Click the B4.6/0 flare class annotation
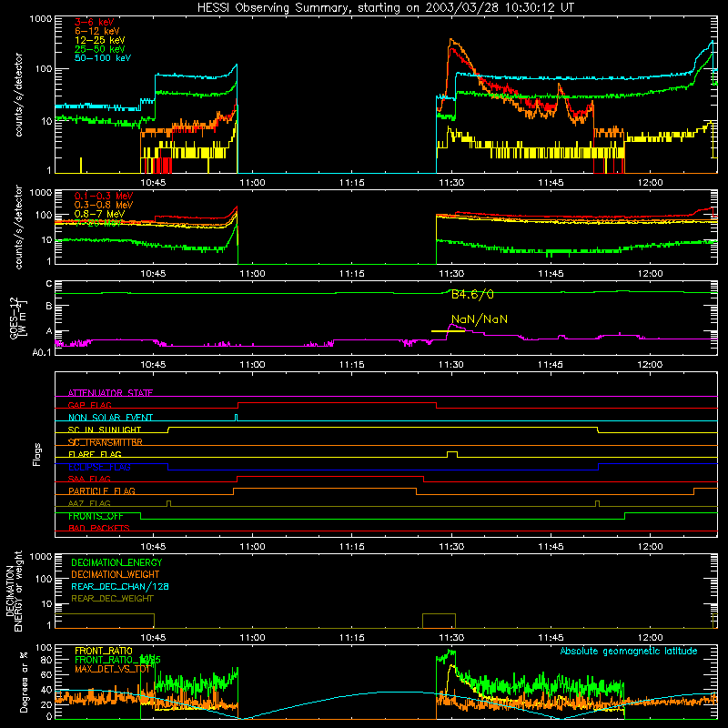Viewport: 728px width, 728px height. (472, 294)
